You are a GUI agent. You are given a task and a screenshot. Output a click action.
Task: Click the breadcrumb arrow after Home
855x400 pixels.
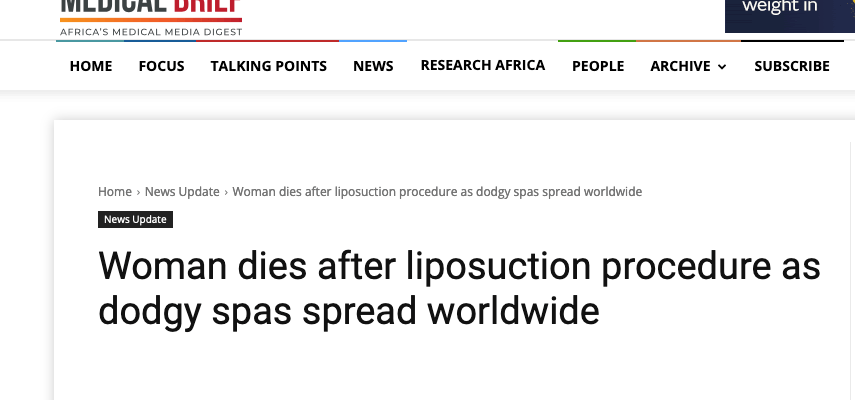click(x=138, y=192)
